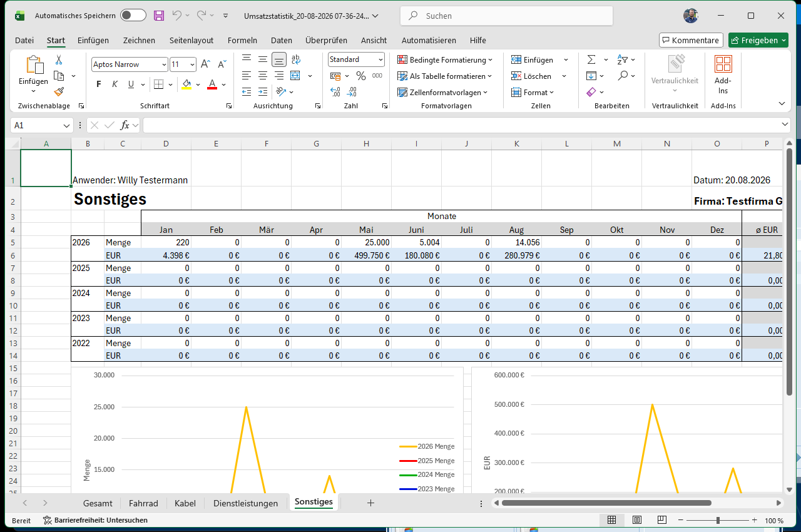Open the Add-Ins button

point(723,74)
